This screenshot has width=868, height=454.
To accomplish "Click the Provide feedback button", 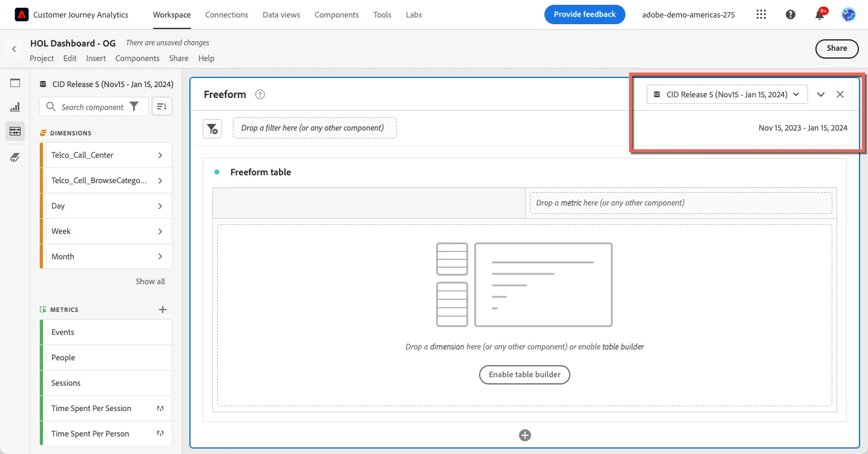I will click(x=585, y=15).
